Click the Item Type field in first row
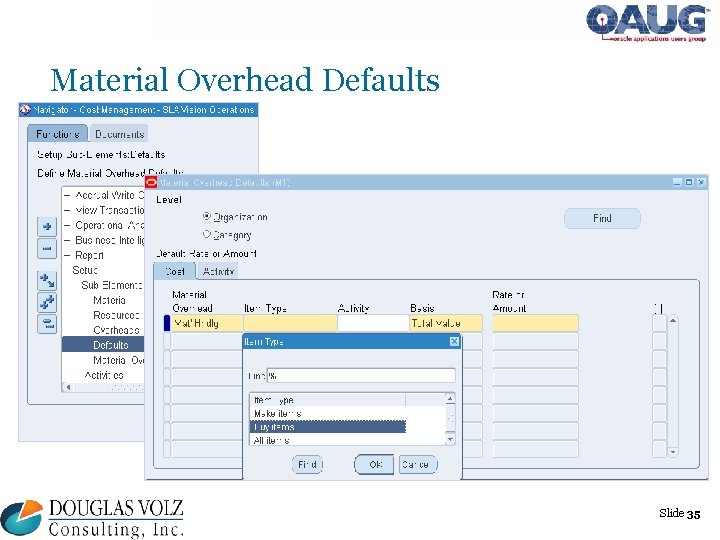Image resolution: width=720 pixels, height=540 pixels. coord(290,323)
